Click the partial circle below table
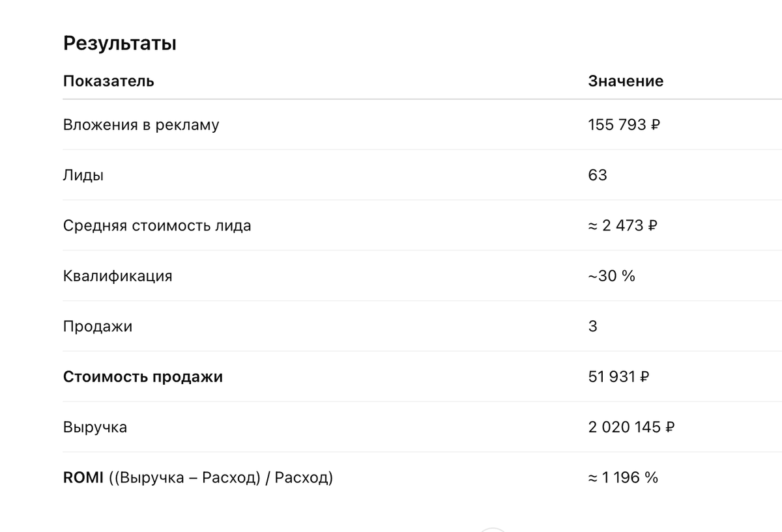 (493, 529)
